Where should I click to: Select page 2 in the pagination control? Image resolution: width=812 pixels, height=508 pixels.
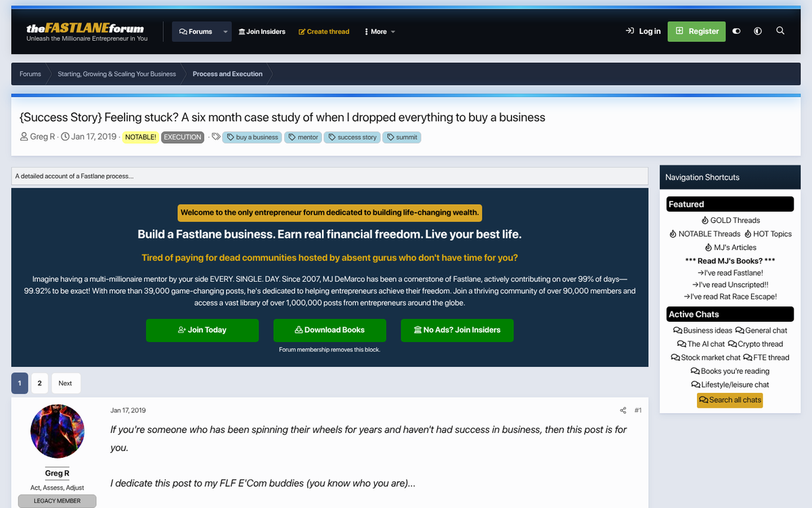click(x=39, y=383)
